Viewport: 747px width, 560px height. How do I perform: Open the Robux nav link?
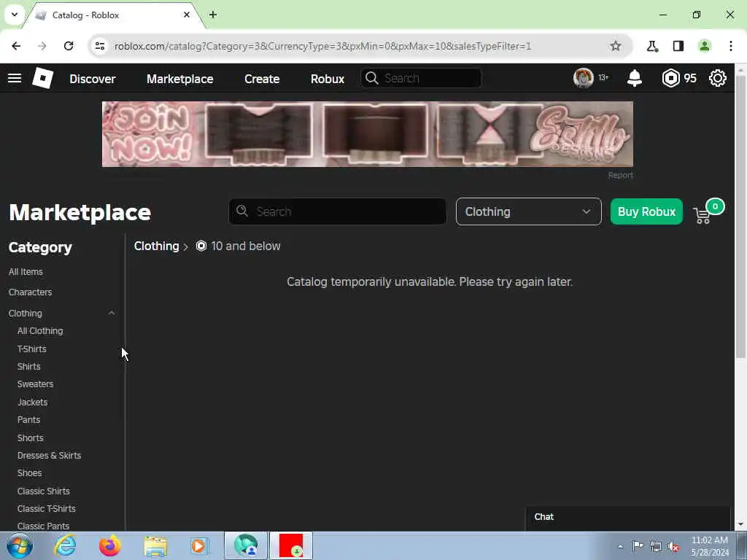click(328, 79)
